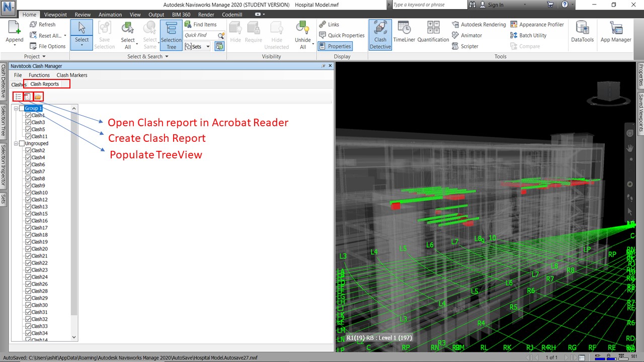Toggle the Group 1 checkbox

22,109
